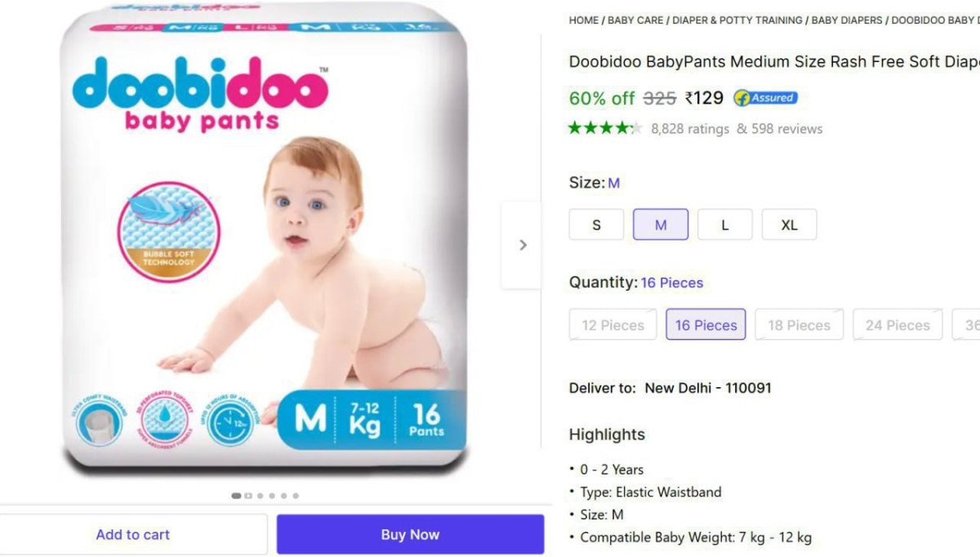Screen dimensions: 980x557
Task: Click Add to cart button
Action: click(132, 535)
